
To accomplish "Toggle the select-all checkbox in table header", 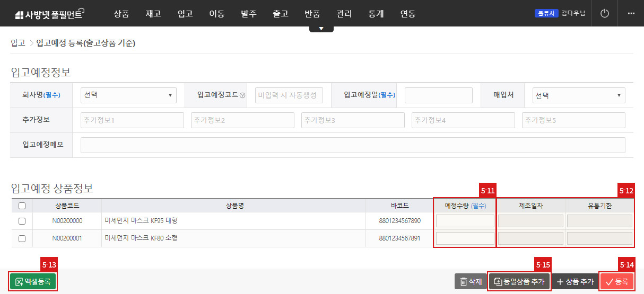I will pyautogui.click(x=22, y=206).
